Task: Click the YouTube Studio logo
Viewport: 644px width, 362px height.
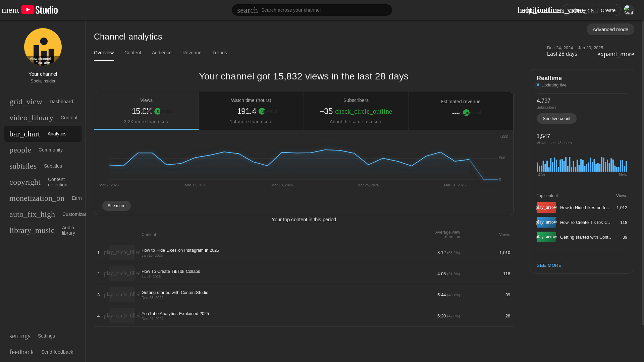Action: tap(39, 10)
